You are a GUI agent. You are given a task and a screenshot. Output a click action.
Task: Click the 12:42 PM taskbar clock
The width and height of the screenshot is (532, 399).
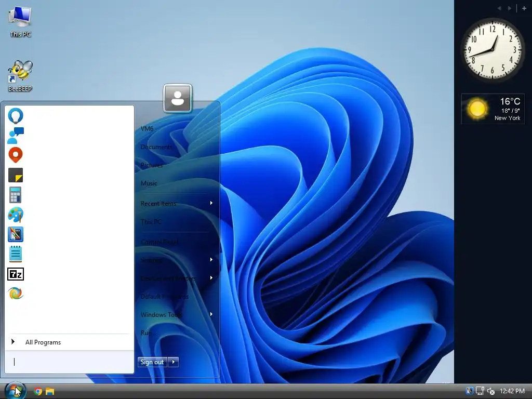pos(512,391)
